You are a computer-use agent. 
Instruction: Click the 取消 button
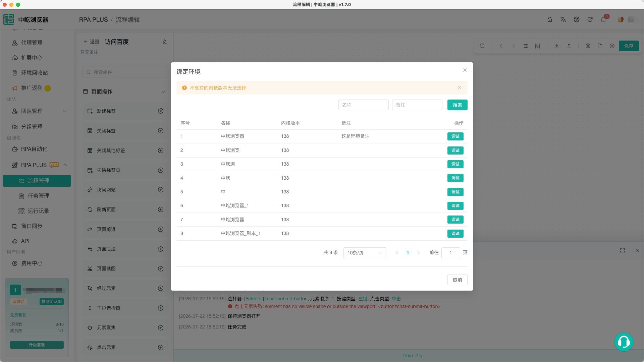[x=457, y=280]
